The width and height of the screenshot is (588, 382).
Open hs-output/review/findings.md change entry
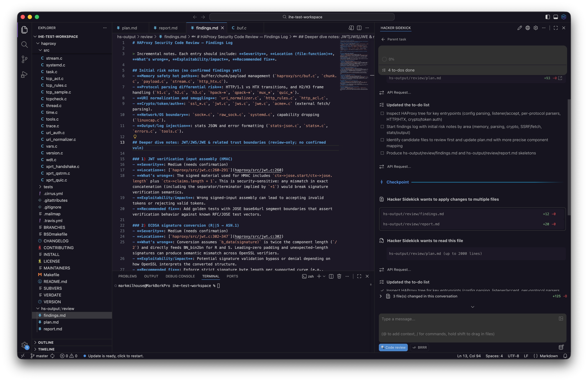tap(472, 214)
